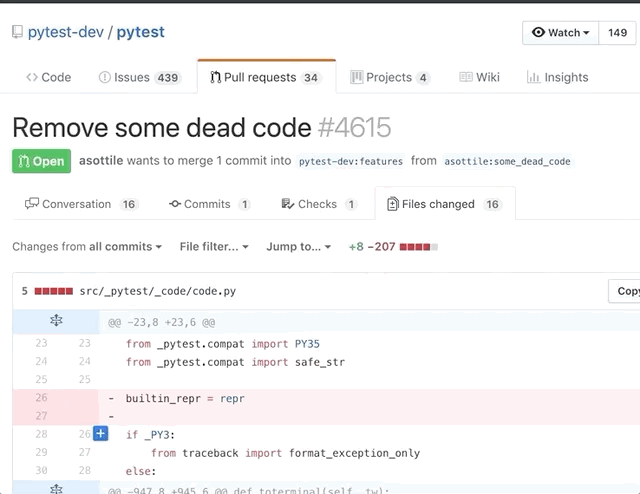The image size is (640, 494).
Task: Open the Checks tab
Action: point(320,204)
